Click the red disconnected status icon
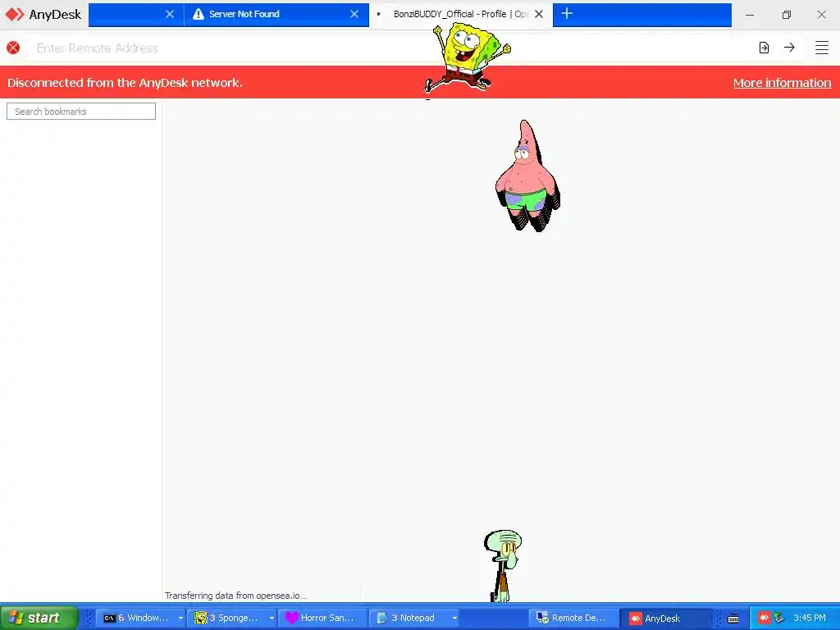Viewport: 840px width, 630px height. (13, 48)
